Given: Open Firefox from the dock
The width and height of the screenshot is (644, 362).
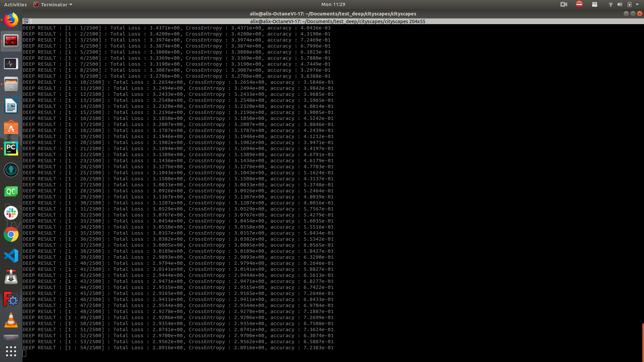Looking at the screenshot, I should pos(11,20).
